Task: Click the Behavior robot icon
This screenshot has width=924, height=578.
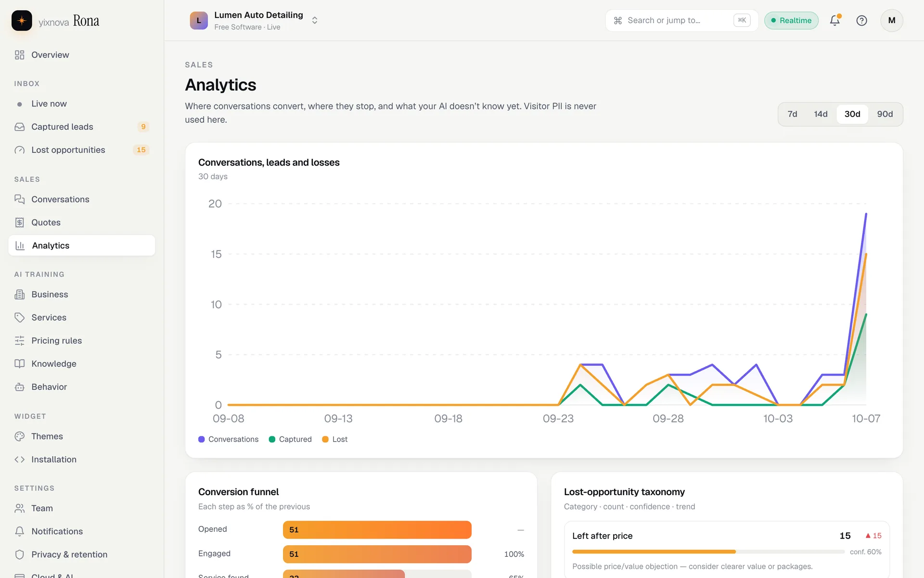Action: click(19, 387)
